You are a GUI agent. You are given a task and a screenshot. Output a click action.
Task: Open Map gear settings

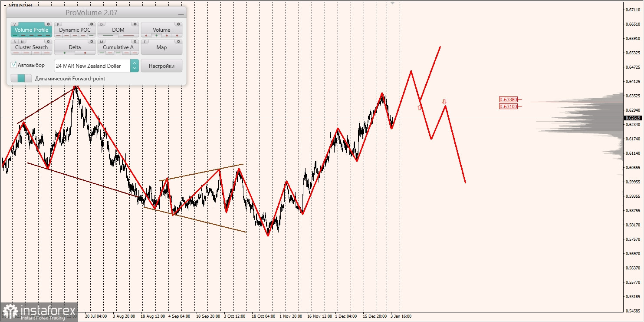pos(178,42)
